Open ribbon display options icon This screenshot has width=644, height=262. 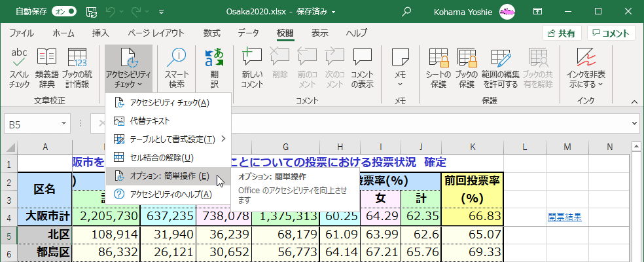(537, 12)
